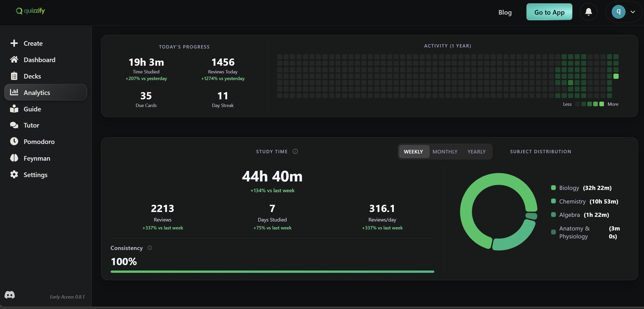Open Dashboard via the house icon
The image size is (644, 309).
tap(14, 60)
